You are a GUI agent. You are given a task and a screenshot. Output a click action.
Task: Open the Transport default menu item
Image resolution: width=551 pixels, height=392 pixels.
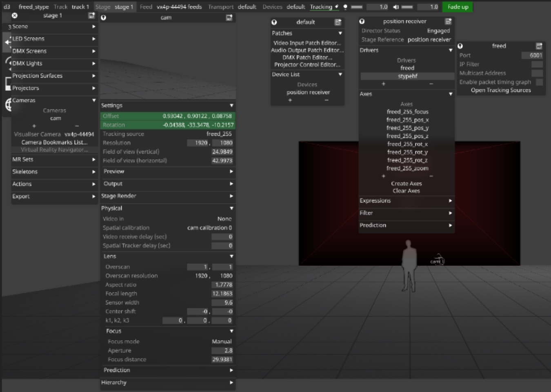(x=232, y=7)
